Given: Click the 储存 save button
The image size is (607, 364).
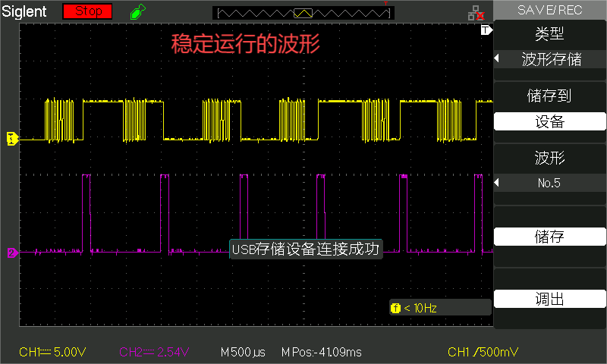Looking at the screenshot, I should (x=549, y=237).
